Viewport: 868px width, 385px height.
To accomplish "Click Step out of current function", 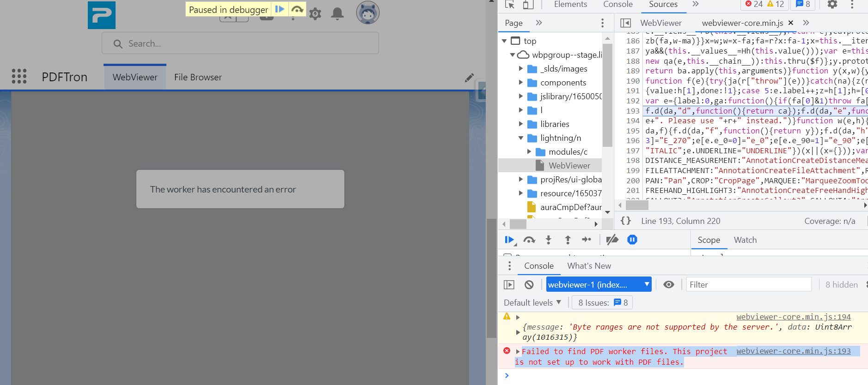I will point(568,240).
